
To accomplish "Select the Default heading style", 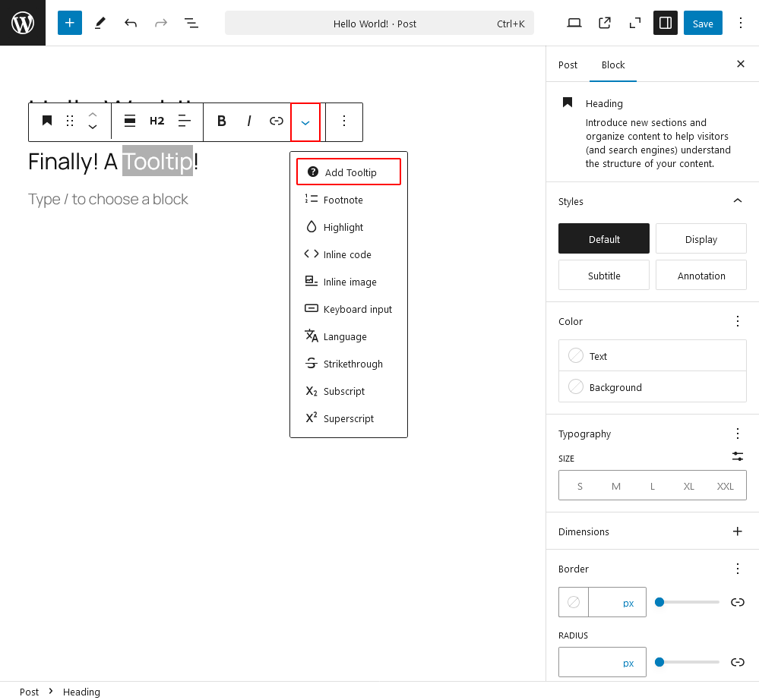I will (x=603, y=238).
